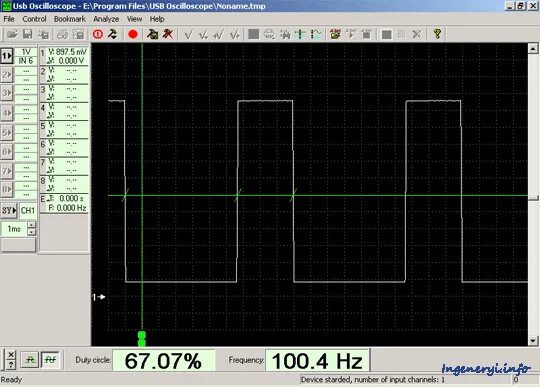Click the yellow Help question mark icon

437,34
